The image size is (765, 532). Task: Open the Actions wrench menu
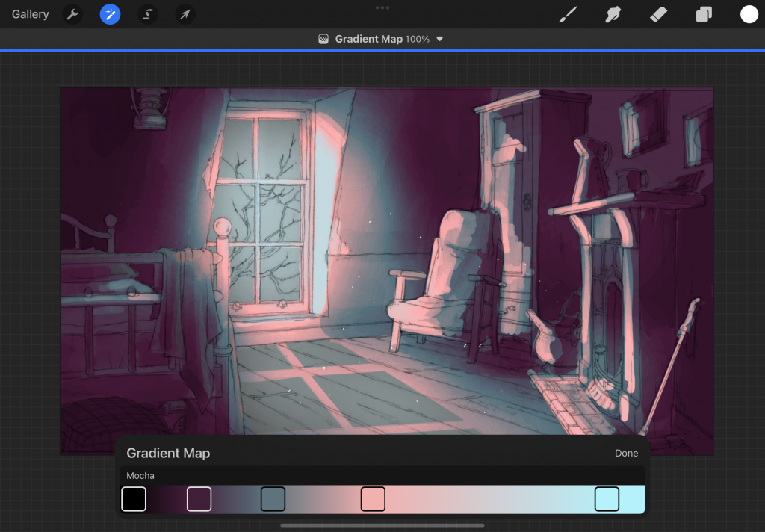pos(72,14)
